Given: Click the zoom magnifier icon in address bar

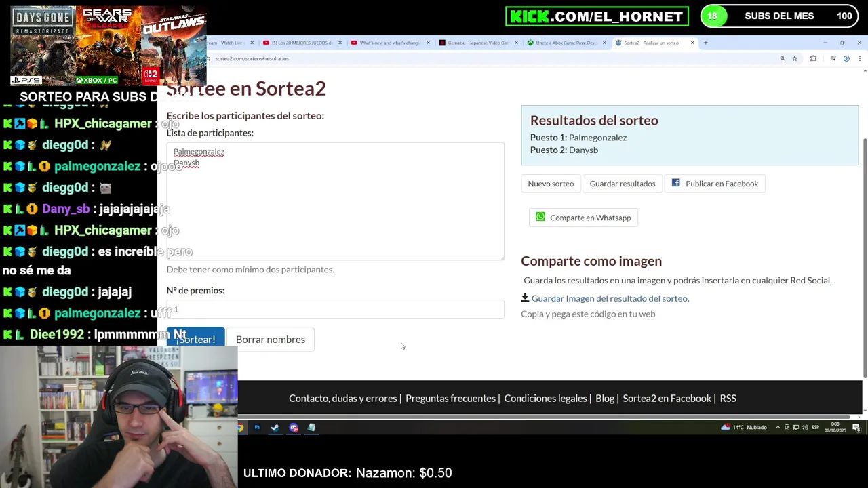Looking at the screenshot, I should (783, 58).
